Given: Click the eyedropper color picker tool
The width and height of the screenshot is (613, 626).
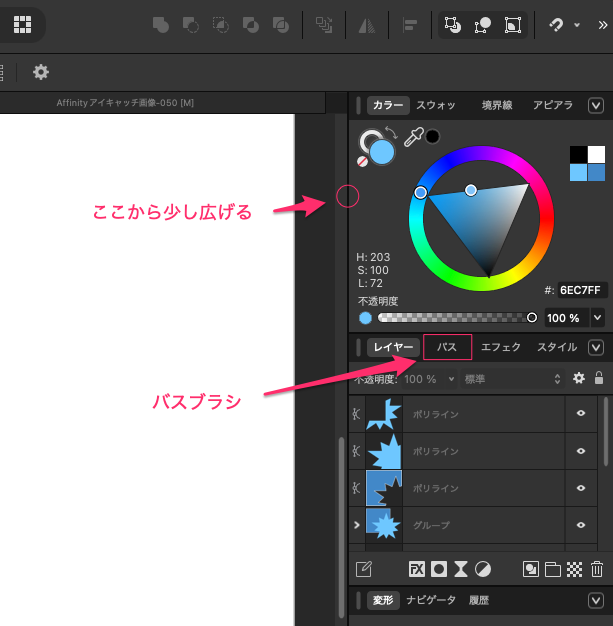Looking at the screenshot, I should pos(413,139).
